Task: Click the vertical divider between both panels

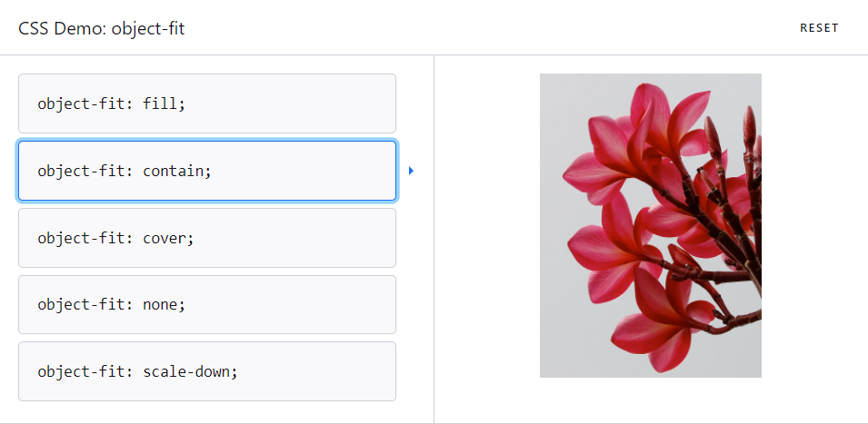Action: pyautogui.click(x=434, y=239)
